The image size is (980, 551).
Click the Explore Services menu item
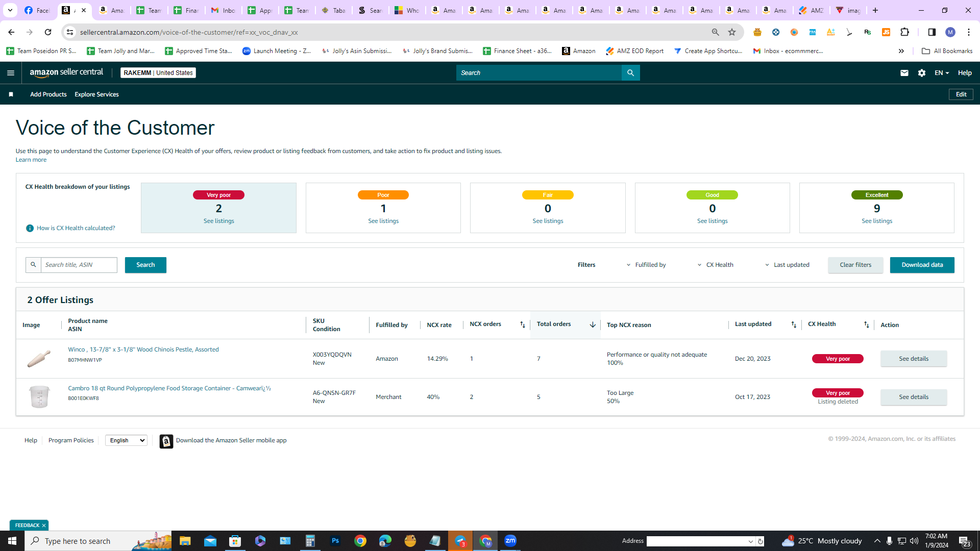click(x=96, y=94)
